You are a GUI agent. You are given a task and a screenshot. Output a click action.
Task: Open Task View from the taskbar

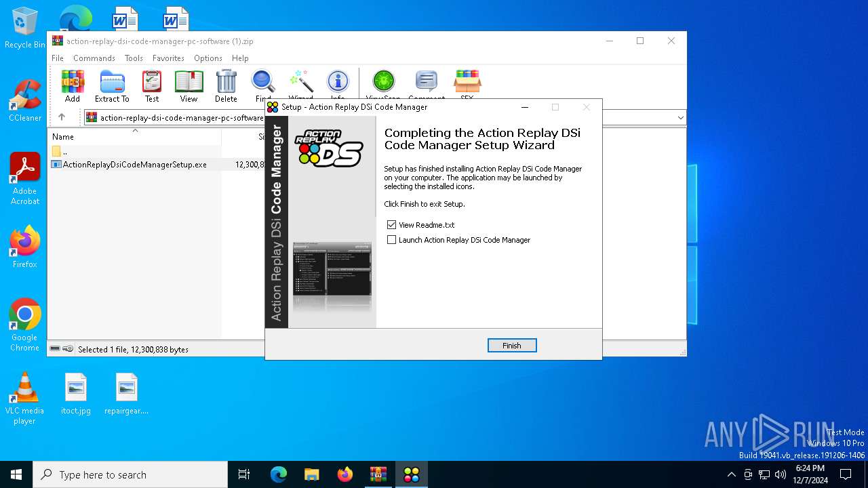tap(244, 474)
